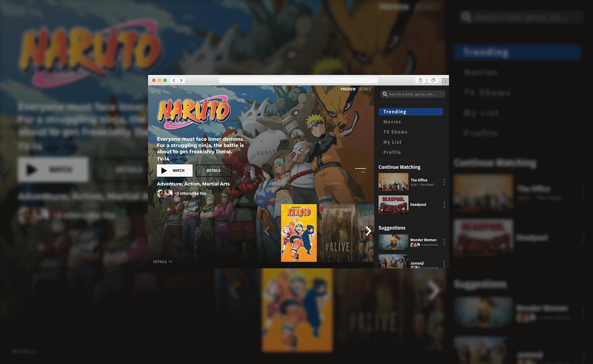Screen dimensions: 593x364
Task: Open Jumanji suggestion thumbnail
Action: (x=393, y=261)
